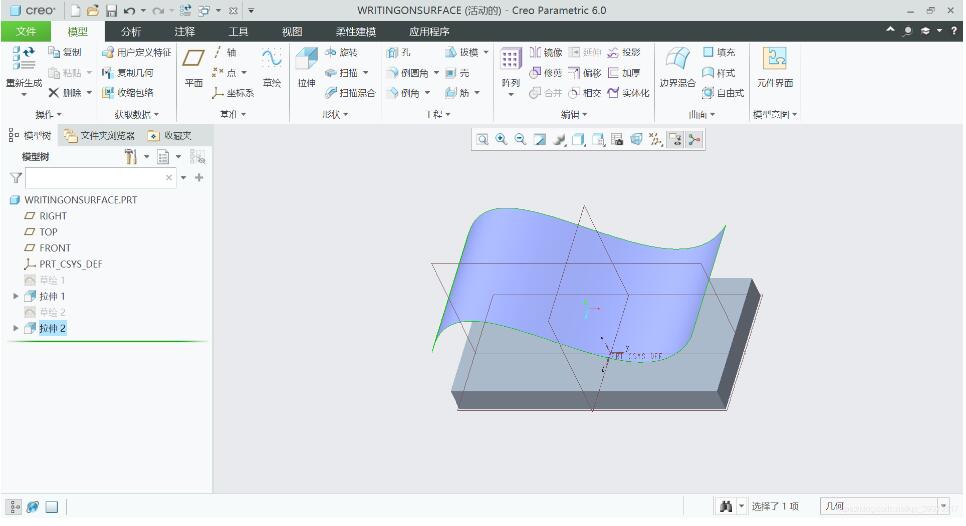The image size is (966, 526).
Task: Open the model tree settings dropdown
Action: (147, 157)
